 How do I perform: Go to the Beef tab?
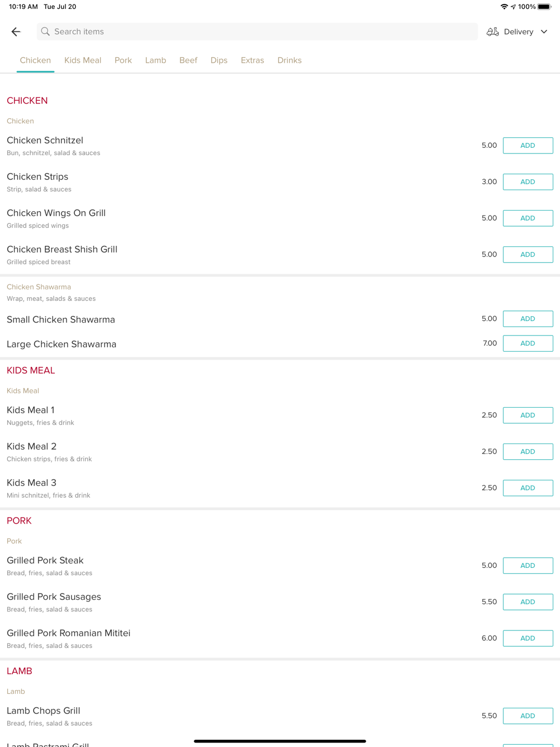coord(188,60)
